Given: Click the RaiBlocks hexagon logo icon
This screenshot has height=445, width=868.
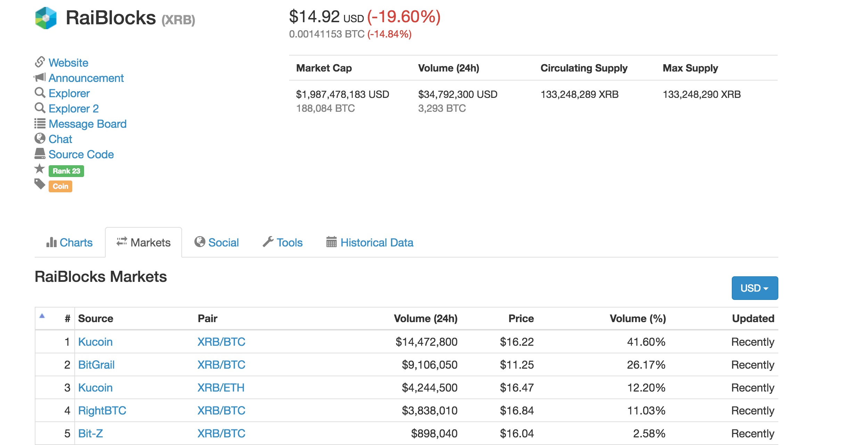Looking at the screenshot, I should (x=45, y=19).
